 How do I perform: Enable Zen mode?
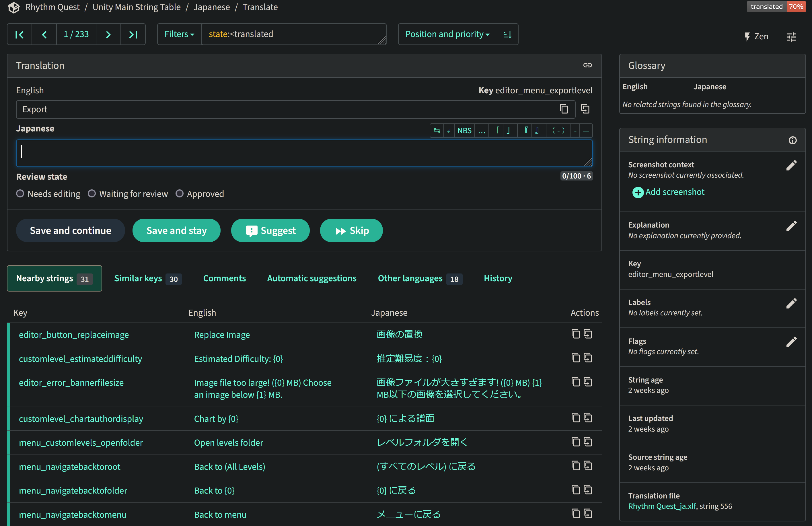tap(756, 36)
